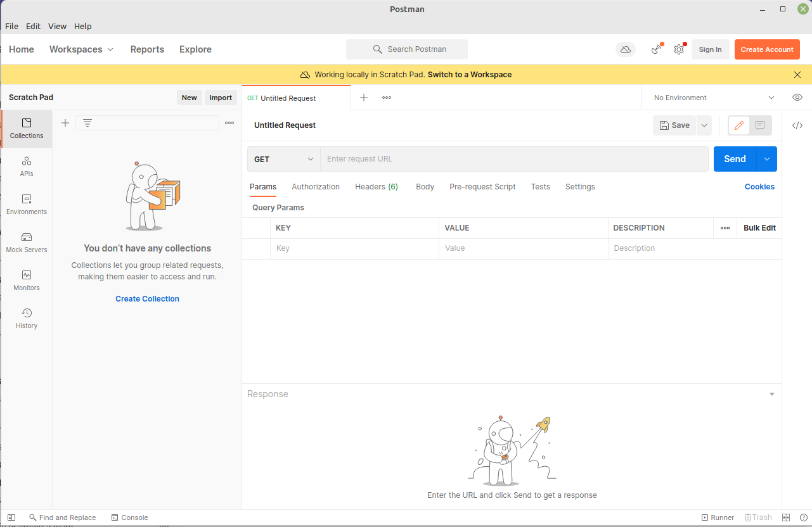The height and width of the screenshot is (527, 812).
Task: Click the query param Description cell
Action: tap(695, 248)
